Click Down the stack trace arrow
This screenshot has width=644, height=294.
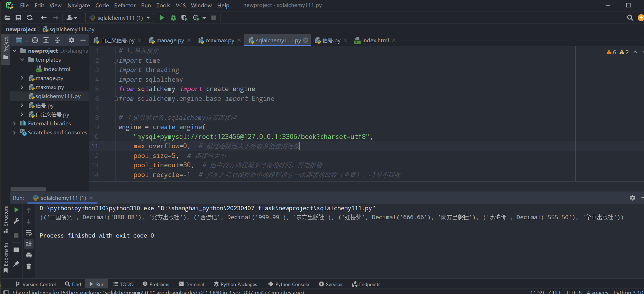(x=29, y=221)
